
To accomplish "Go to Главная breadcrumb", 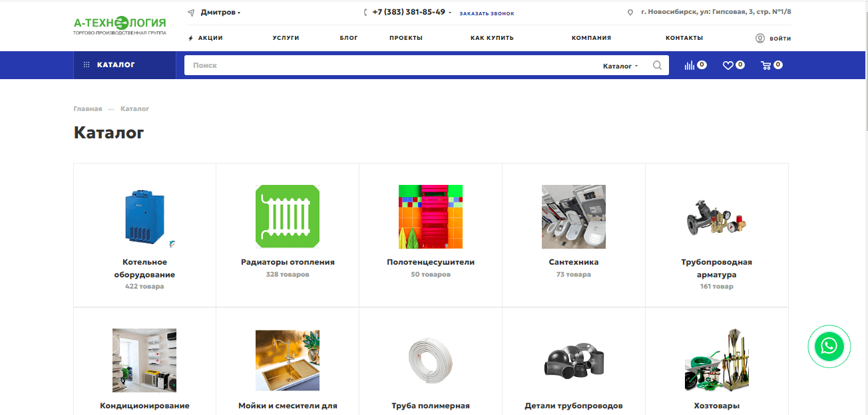I will [x=88, y=108].
